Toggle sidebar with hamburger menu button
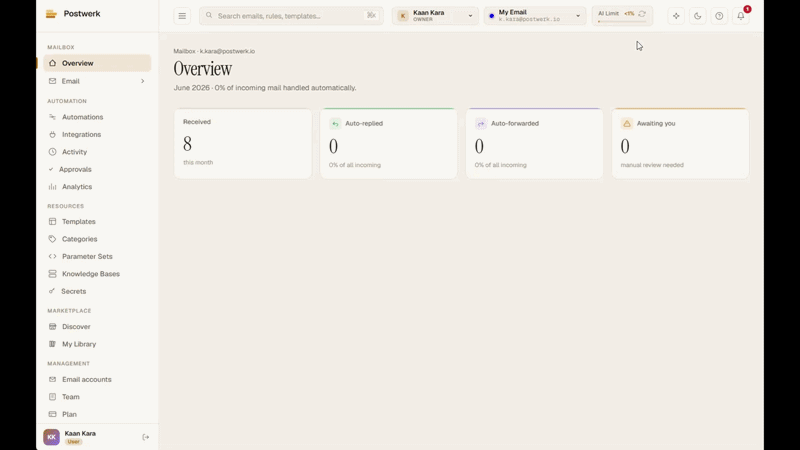 pos(182,16)
